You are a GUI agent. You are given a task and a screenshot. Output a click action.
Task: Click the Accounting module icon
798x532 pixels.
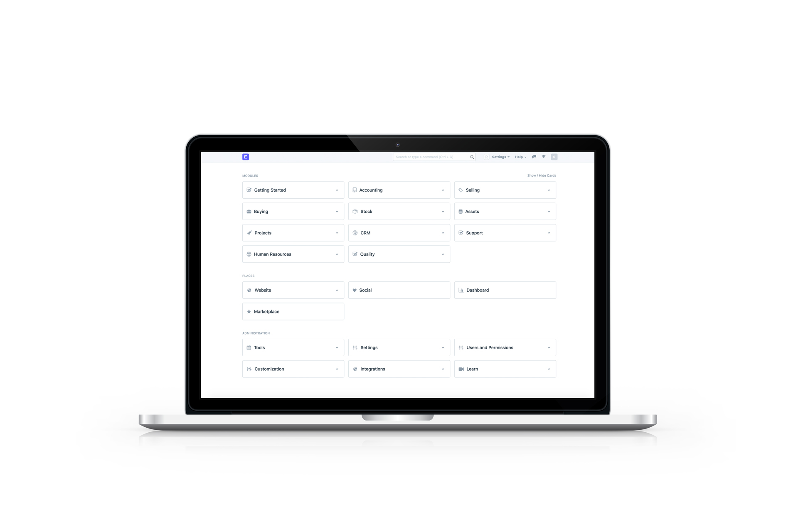point(355,190)
